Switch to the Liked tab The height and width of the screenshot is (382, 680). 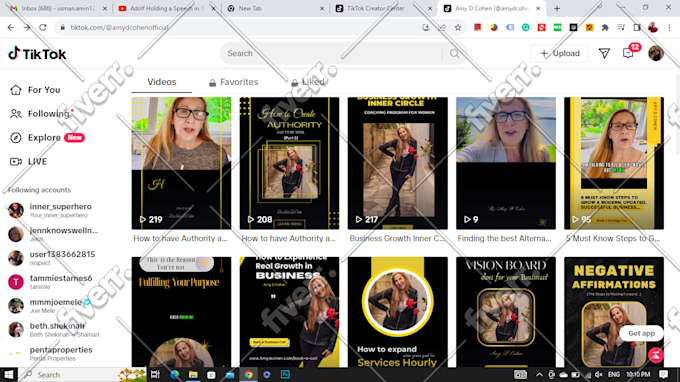click(x=308, y=82)
